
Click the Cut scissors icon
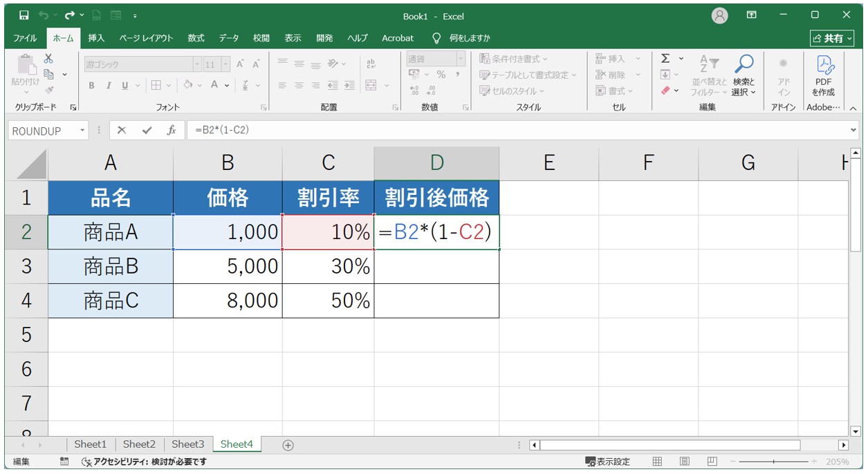click(48, 59)
